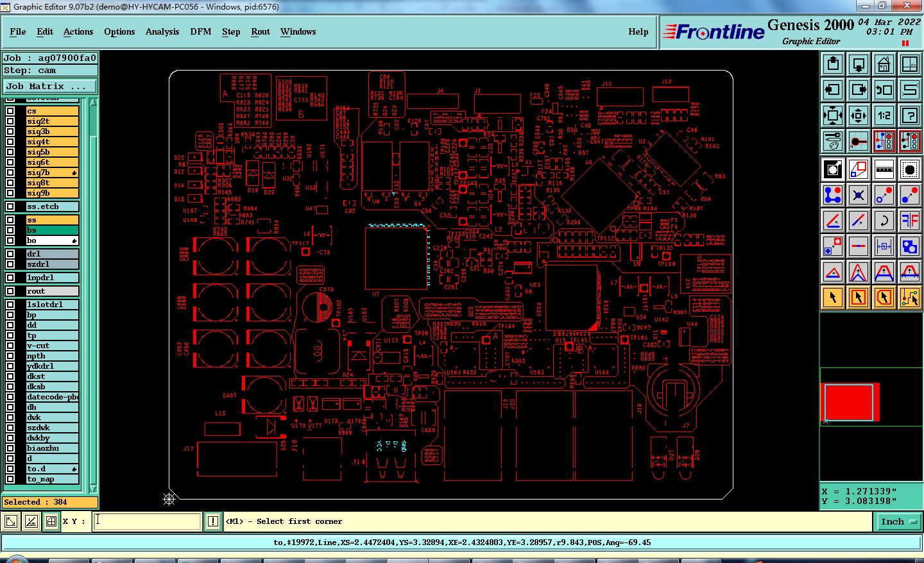
Task: Click the question mark help icon
Action: coord(910,115)
